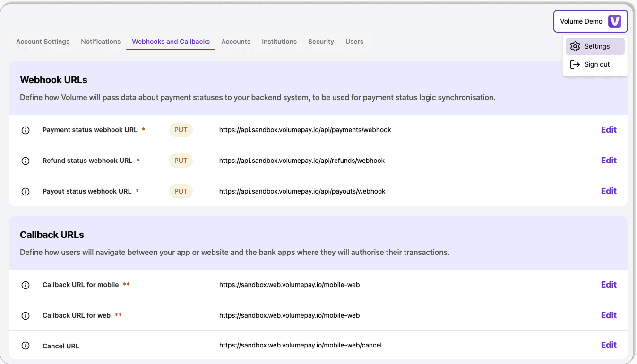637x364 pixels.
Task: Click info icon beside Payment status webhook URL
Action: [26, 130]
